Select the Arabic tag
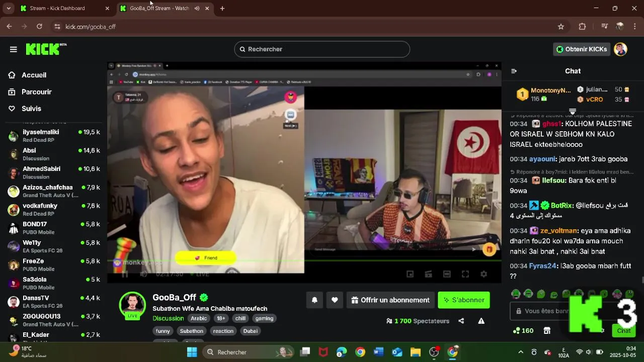644x362 pixels. [199, 318]
